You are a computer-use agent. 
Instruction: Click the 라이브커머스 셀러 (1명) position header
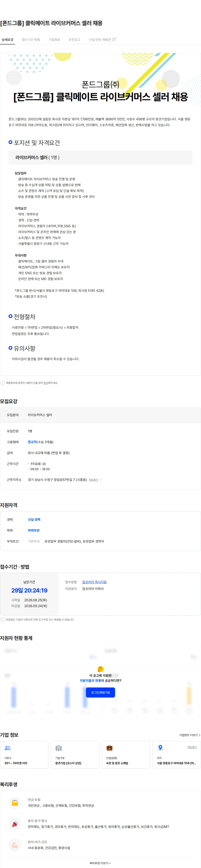click(100, 157)
